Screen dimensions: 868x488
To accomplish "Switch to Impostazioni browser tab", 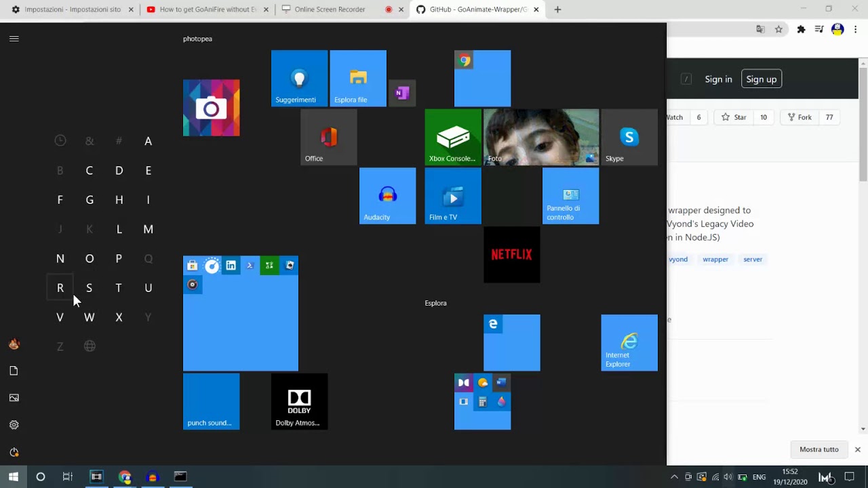I will point(72,9).
